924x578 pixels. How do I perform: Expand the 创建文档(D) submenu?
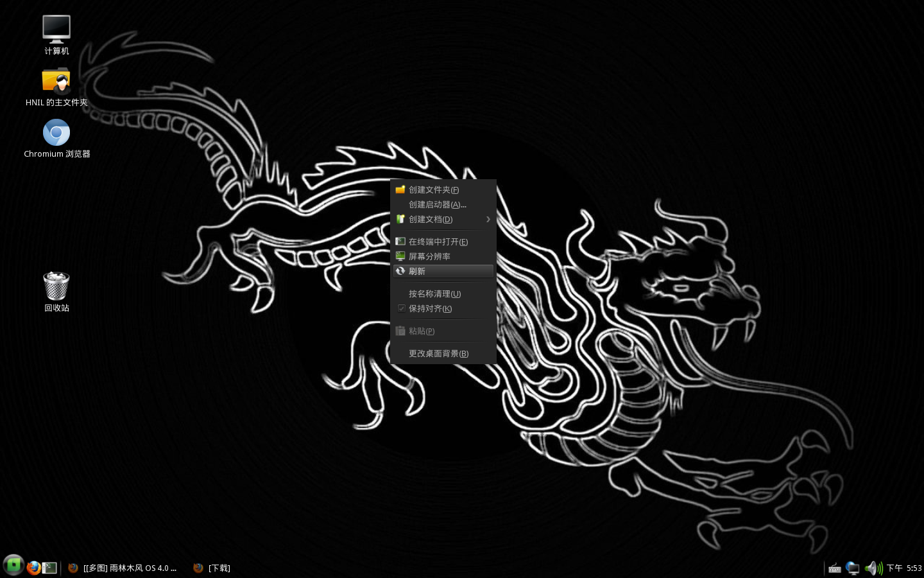point(443,219)
